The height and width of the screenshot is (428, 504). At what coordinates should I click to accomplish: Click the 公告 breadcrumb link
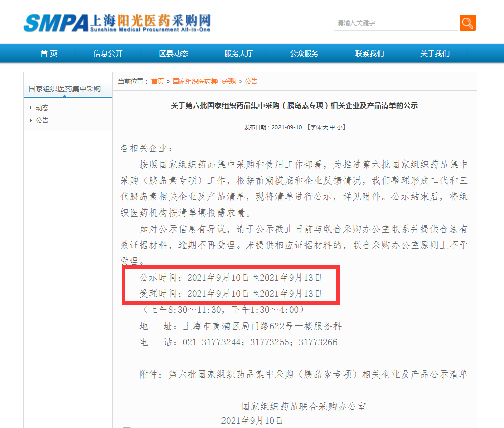251,81
